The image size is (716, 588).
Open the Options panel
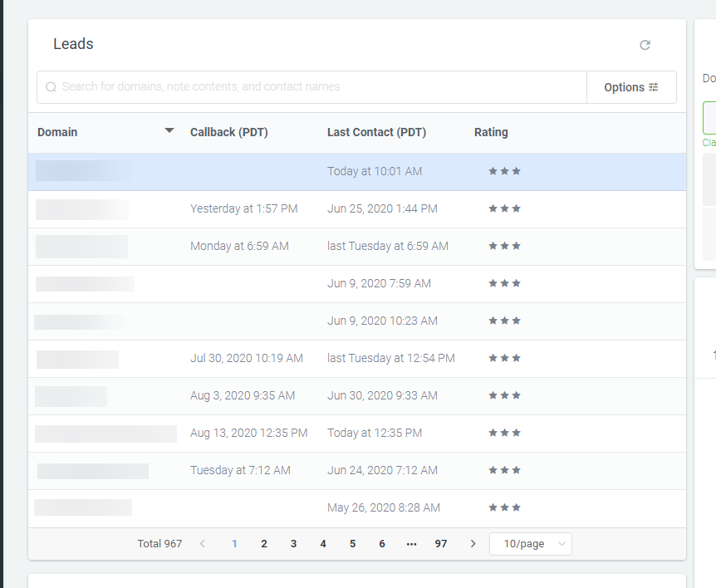tap(624, 86)
